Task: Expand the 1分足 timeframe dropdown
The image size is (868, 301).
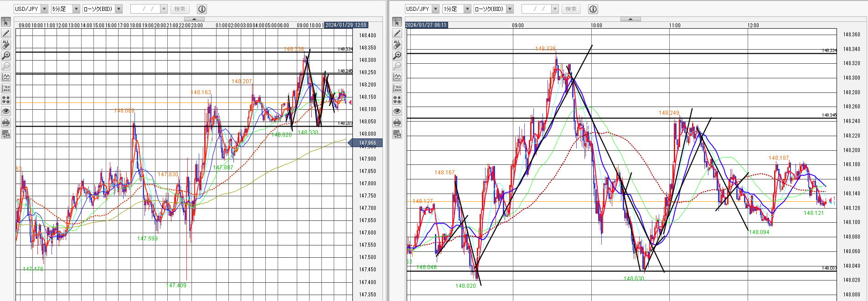Action: pos(467,9)
